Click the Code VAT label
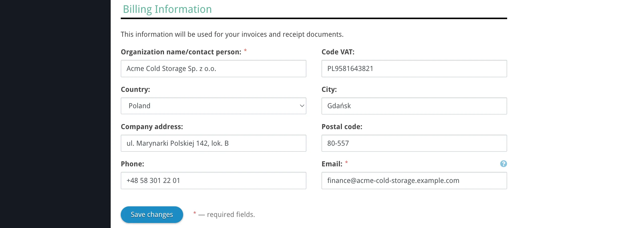644x228 pixels. pos(338,52)
